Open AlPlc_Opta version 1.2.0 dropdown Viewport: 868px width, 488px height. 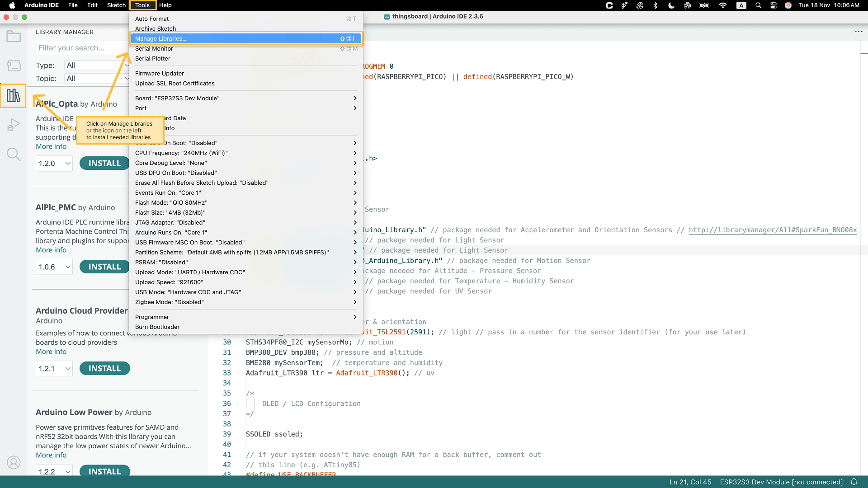[x=54, y=164]
